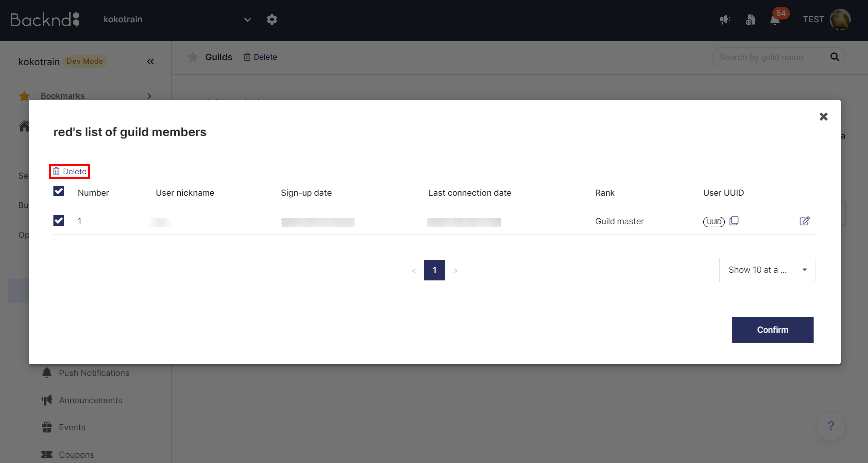Open Push Notifications in sidebar
This screenshot has height=463, width=868.
94,373
